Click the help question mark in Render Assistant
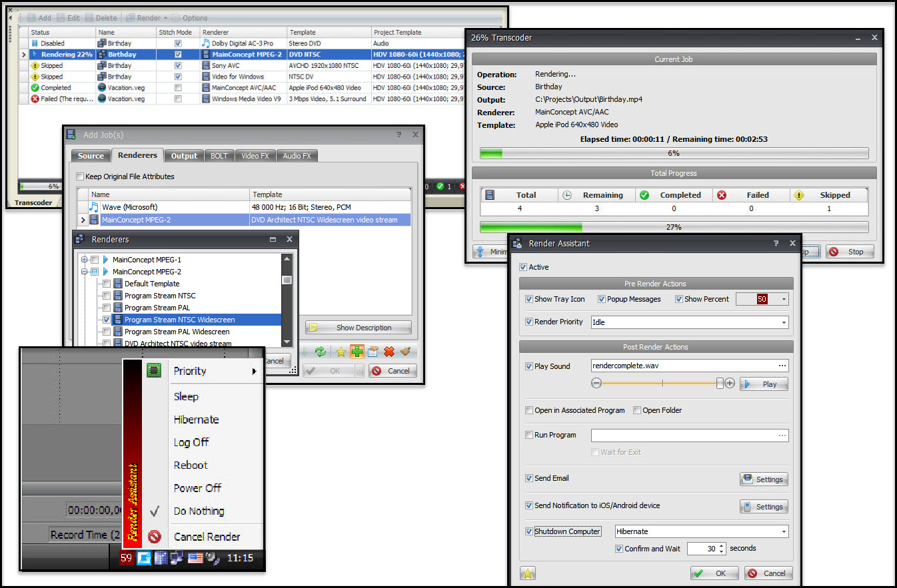 click(x=775, y=244)
